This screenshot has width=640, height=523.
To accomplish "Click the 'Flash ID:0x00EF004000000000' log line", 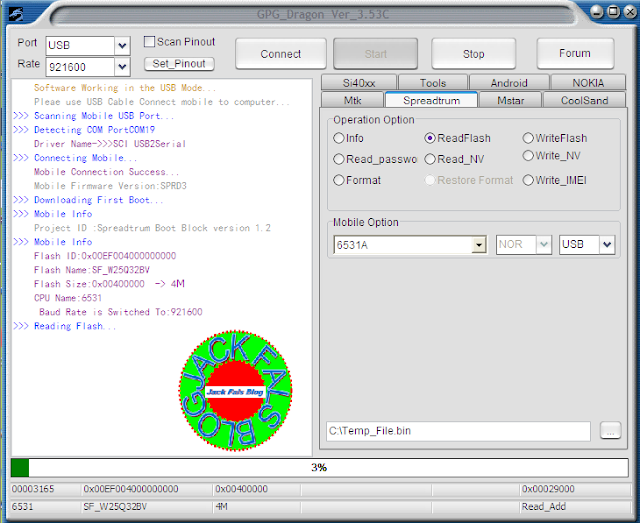I will click(105, 256).
